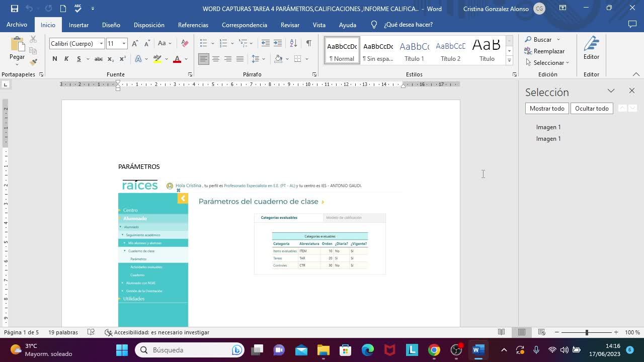Open the Editor proofing tool

(x=591, y=49)
